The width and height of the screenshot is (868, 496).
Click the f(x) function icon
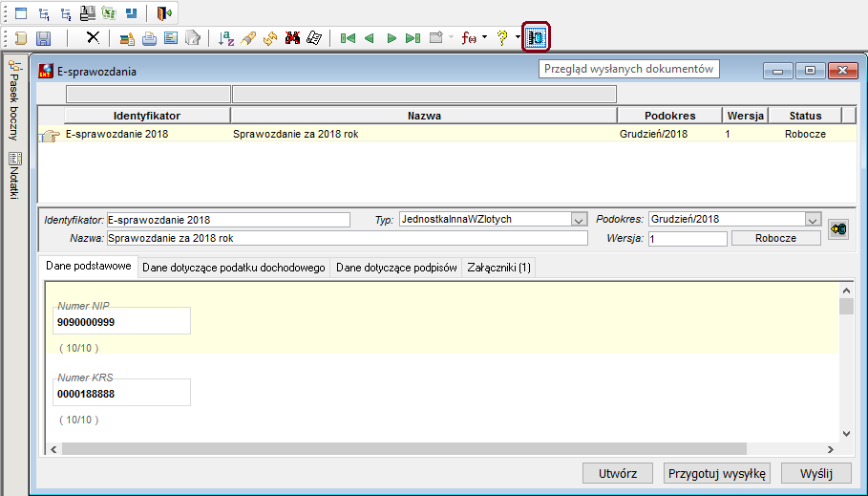469,38
